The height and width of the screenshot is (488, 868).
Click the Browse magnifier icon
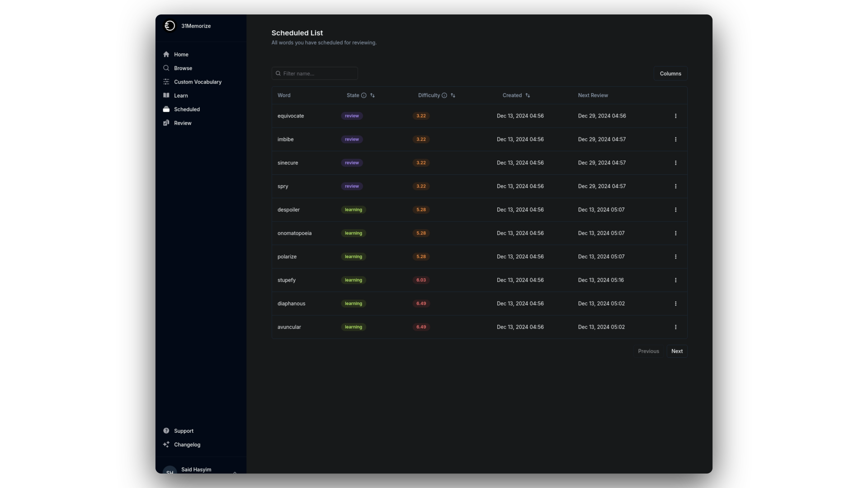[x=166, y=68]
